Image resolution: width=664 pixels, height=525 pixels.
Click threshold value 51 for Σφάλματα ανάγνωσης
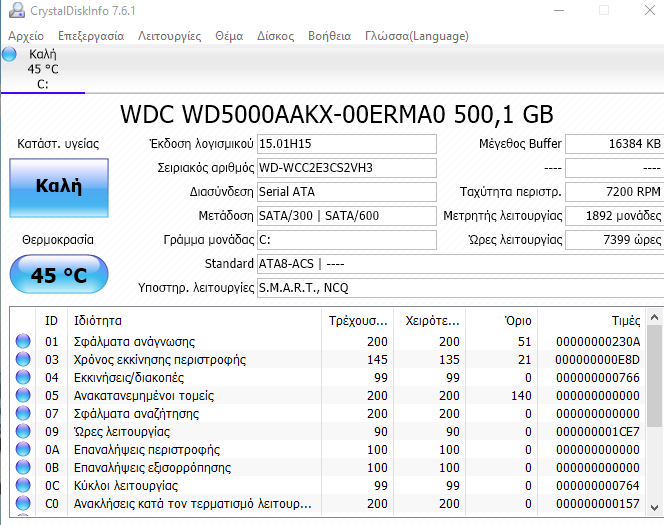(x=524, y=341)
